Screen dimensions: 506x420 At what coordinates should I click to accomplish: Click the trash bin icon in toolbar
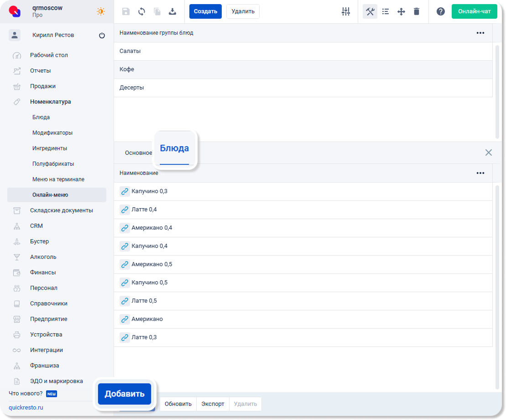[x=417, y=11]
